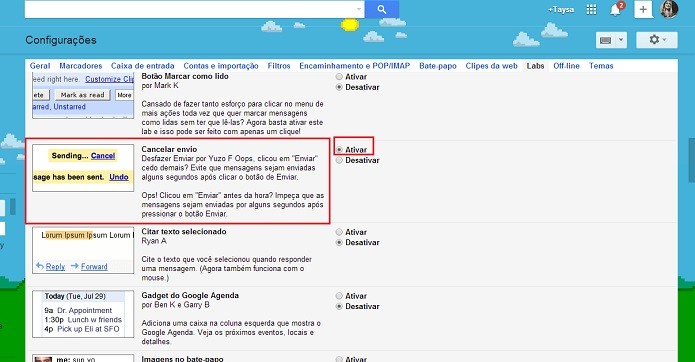The image size is (695, 362).
Task: Go to Caixa de entrada tab
Action: pos(142,66)
